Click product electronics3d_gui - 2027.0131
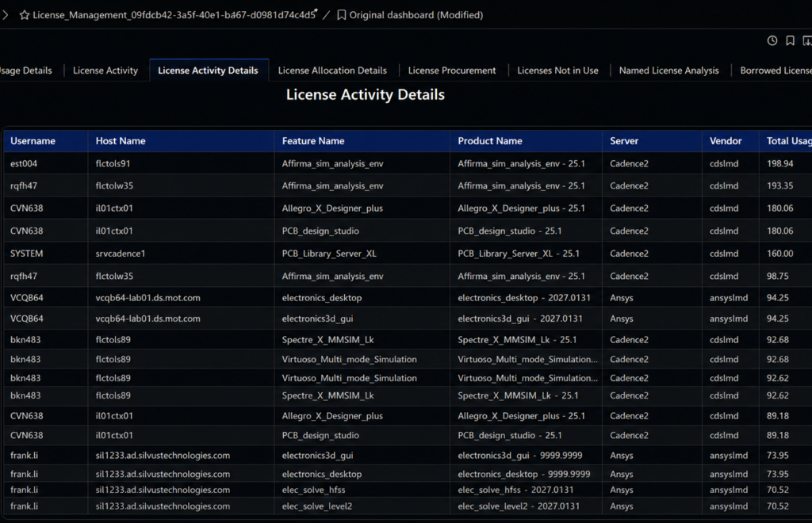The height and width of the screenshot is (523, 812). point(520,319)
